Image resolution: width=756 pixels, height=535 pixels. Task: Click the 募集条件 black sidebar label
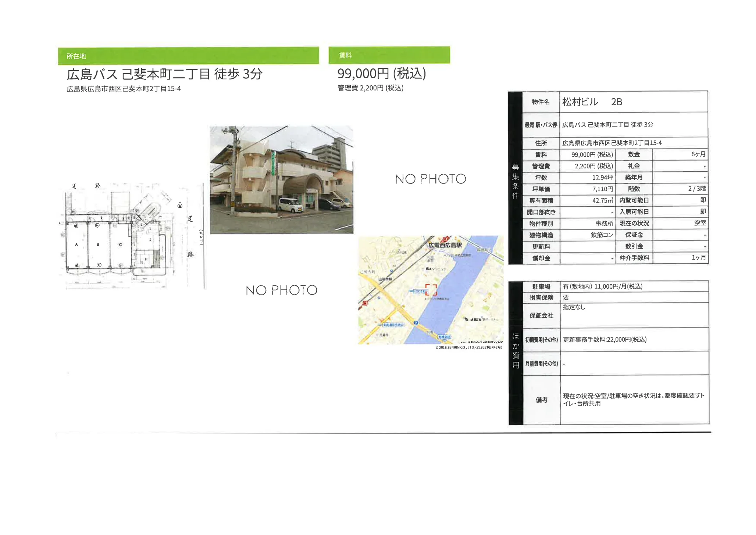tap(515, 181)
